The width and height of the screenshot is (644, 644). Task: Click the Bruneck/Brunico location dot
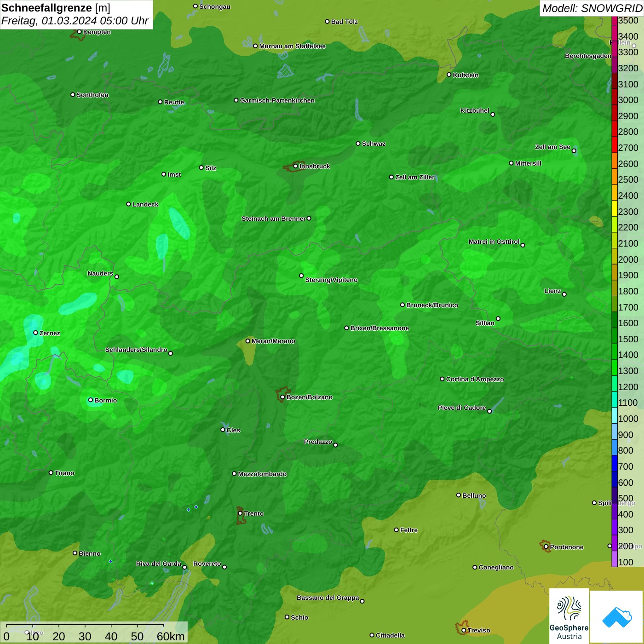pos(402,305)
